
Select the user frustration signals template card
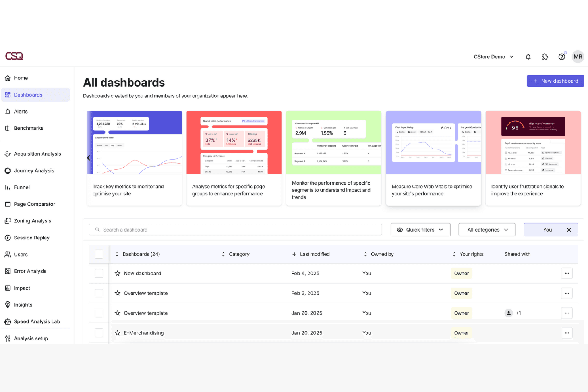pos(533,158)
